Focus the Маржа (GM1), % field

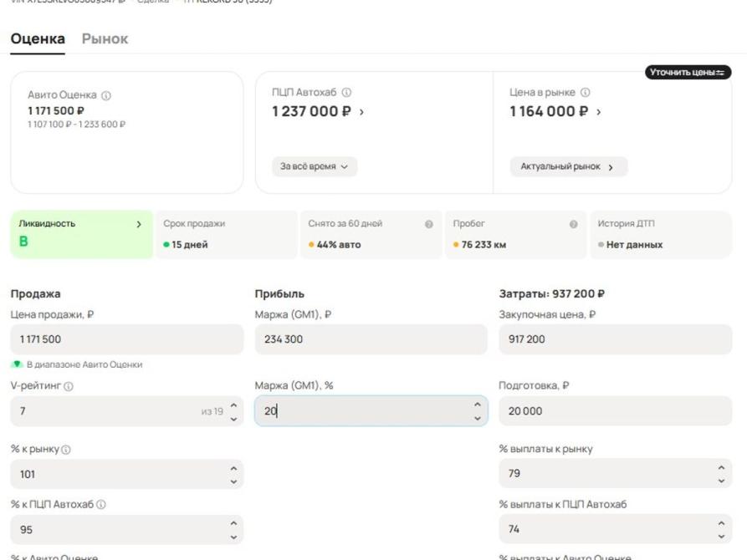[371, 411]
